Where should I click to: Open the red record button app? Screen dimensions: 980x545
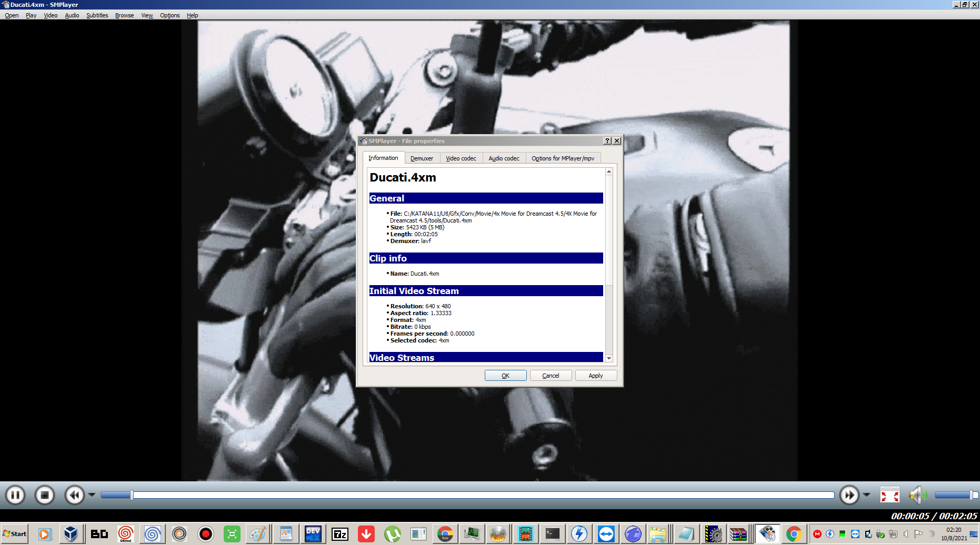(206, 534)
